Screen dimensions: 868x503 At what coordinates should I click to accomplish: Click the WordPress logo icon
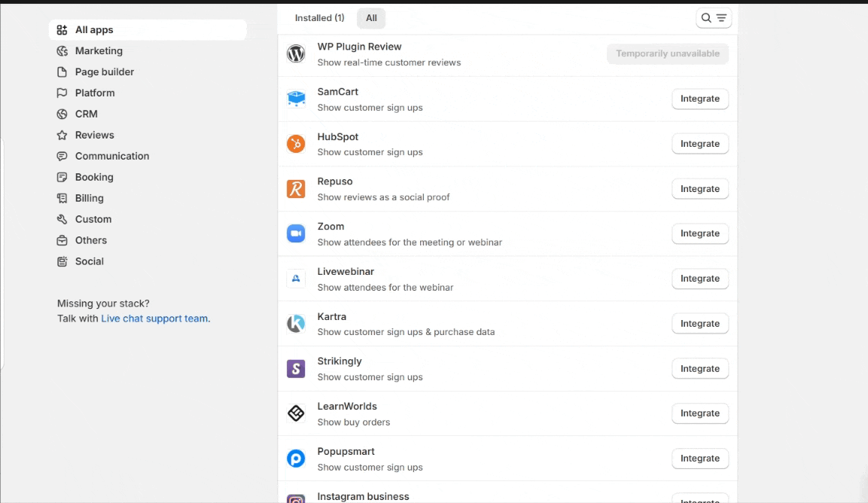296,54
